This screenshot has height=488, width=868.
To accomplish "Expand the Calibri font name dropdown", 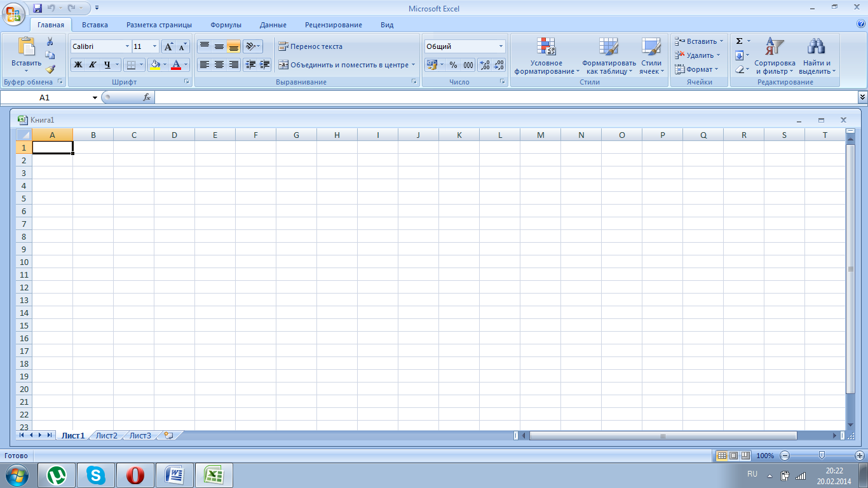I will point(126,46).
